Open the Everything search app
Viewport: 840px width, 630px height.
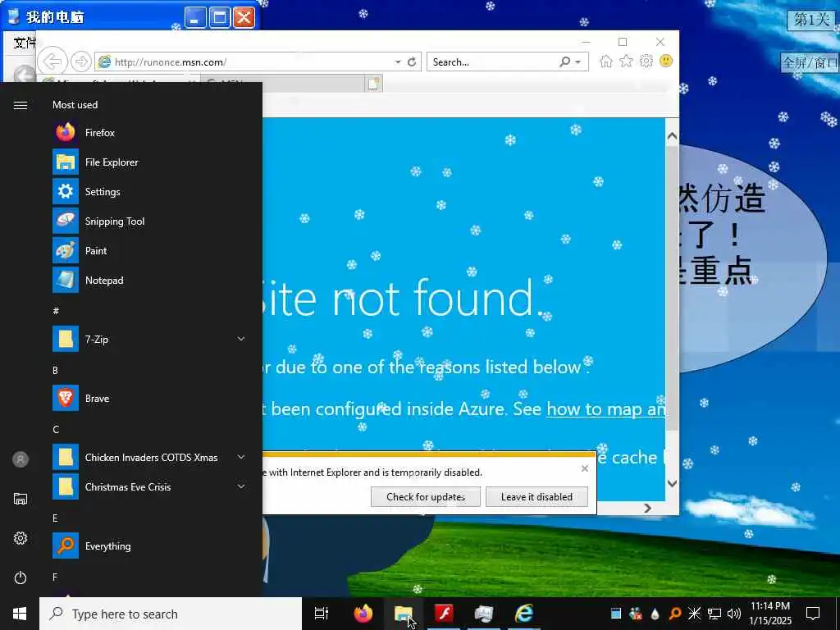149,546
